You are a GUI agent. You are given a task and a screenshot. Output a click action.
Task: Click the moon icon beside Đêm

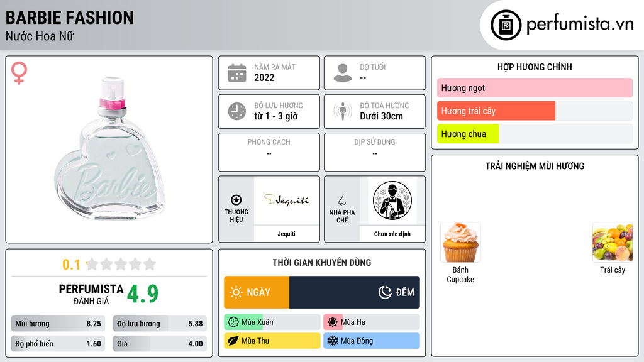pyautogui.click(x=385, y=292)
